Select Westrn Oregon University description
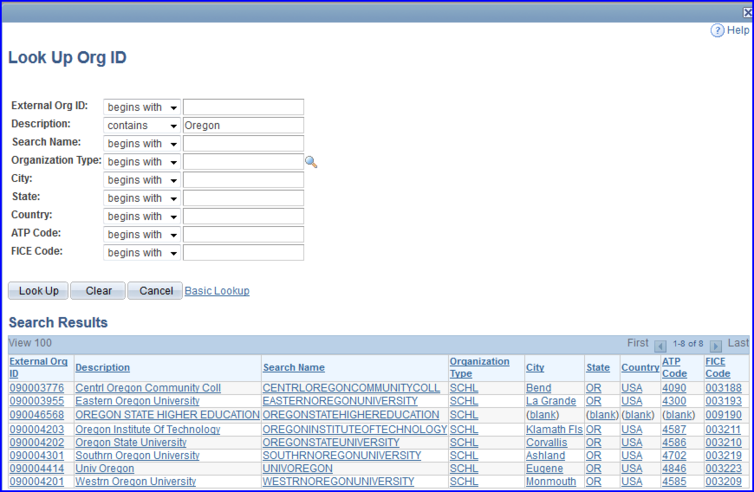 coord(136,481)
